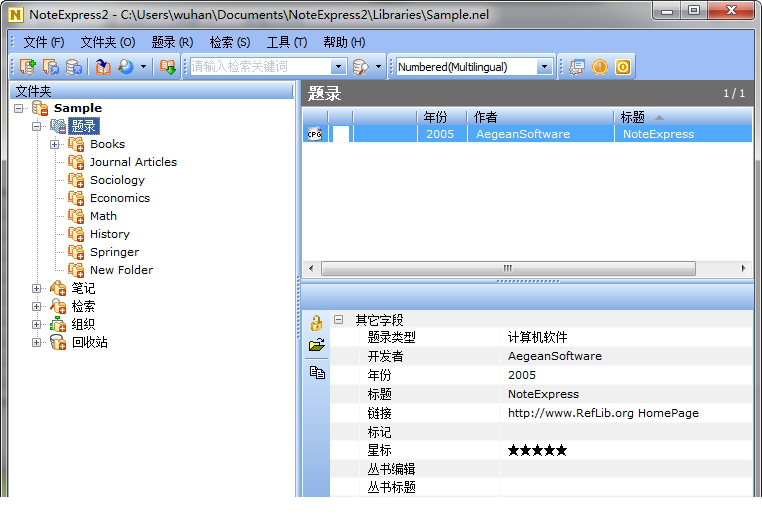This screenshot has width=762, height=516.
Task: Select the History folder
Action: coord(110,234)
